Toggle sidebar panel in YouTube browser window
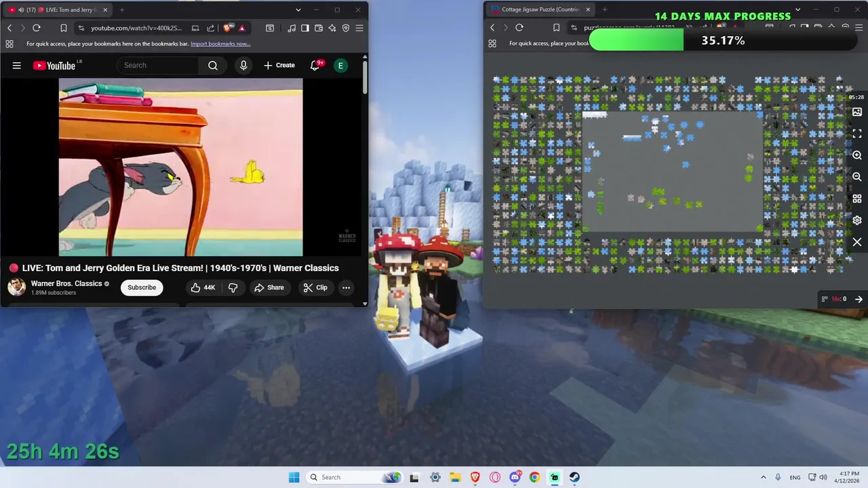868x488 pixels. 305,28
